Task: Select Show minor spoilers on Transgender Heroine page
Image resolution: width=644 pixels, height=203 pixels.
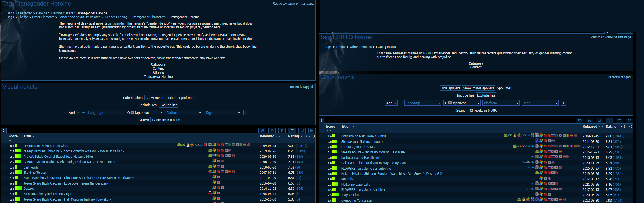Action: tap(161, 98)
